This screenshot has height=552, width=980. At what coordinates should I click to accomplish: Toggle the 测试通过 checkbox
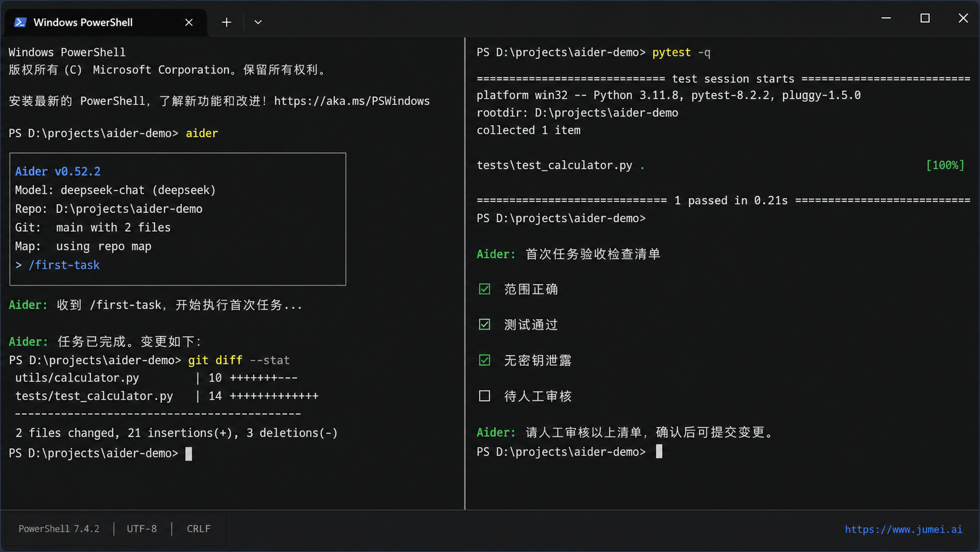[x=485, y=324]
